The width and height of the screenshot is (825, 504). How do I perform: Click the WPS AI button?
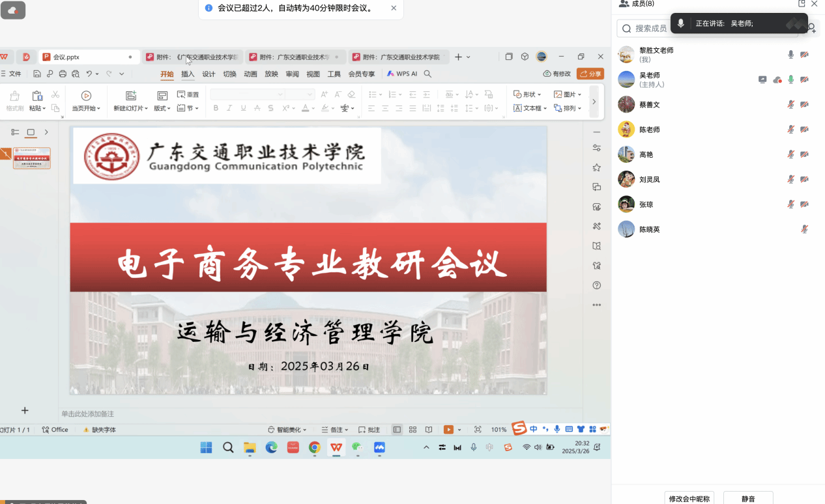pos(402,74)
